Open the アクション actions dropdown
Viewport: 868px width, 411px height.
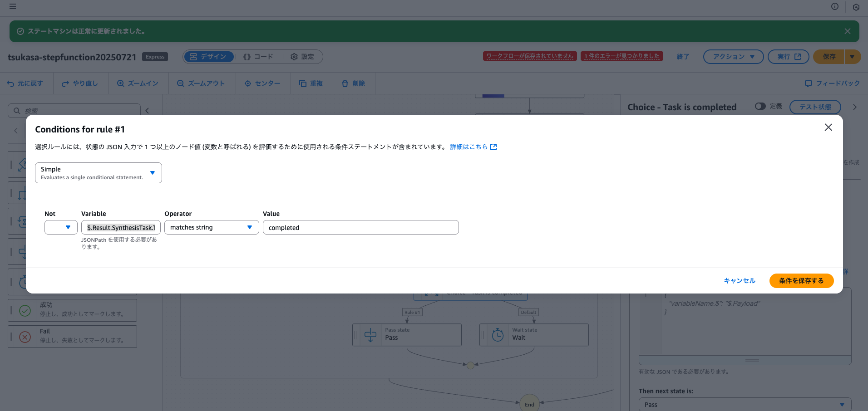734,57
